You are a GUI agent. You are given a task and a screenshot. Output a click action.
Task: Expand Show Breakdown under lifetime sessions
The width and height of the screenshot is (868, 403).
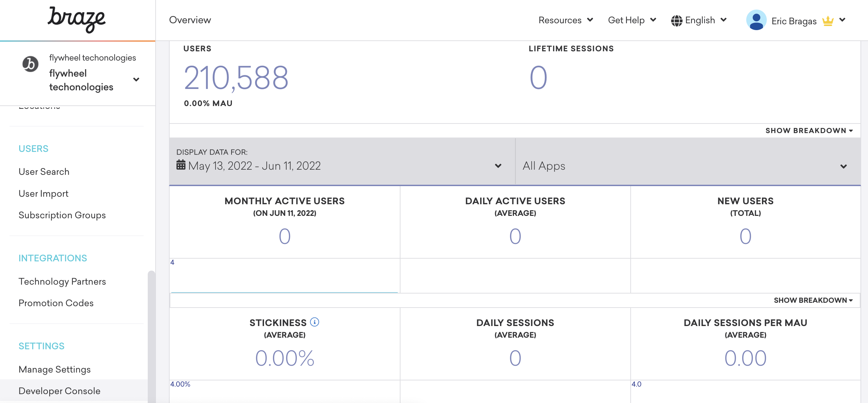[x=809, y=131]
